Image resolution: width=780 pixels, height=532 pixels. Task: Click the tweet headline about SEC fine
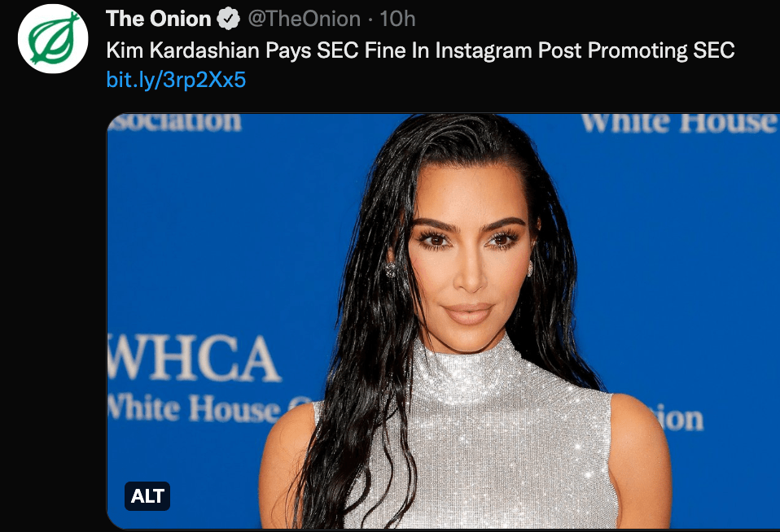420,50
